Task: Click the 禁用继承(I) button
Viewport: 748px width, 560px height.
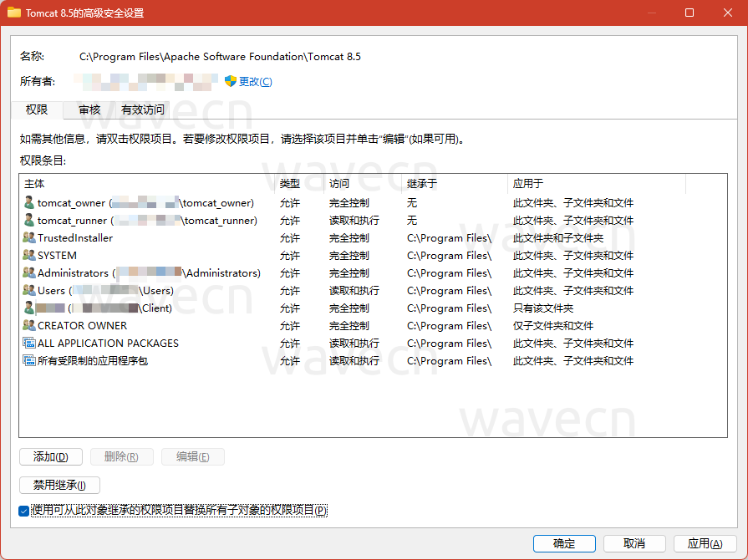Action: point(59,485)
